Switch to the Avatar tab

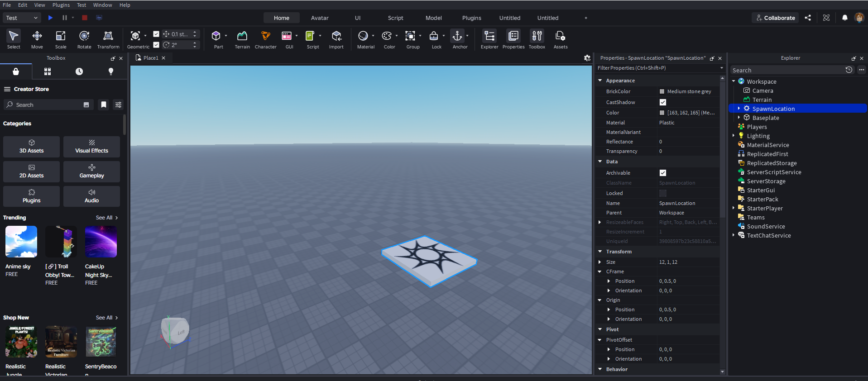click(x=320, y=18)
